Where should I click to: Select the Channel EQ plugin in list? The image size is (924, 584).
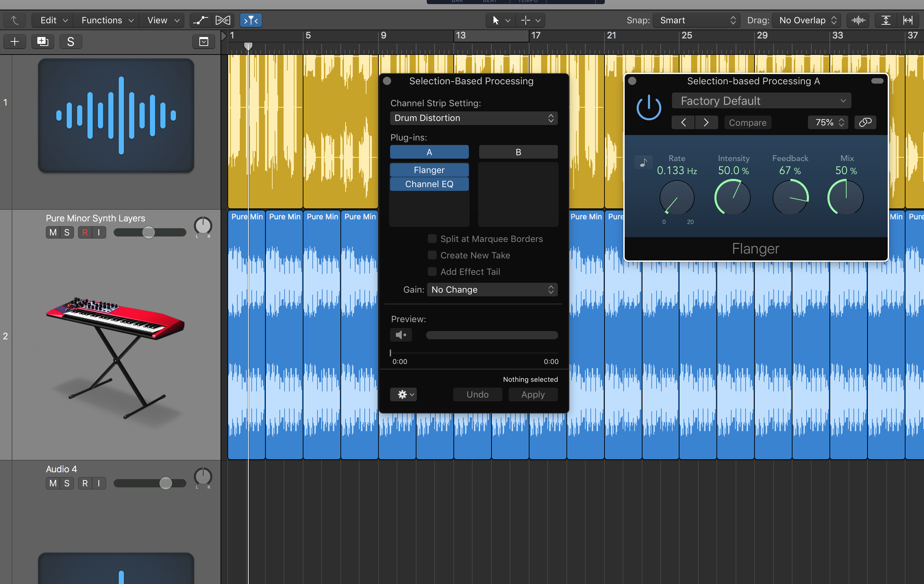pos(429,184)
